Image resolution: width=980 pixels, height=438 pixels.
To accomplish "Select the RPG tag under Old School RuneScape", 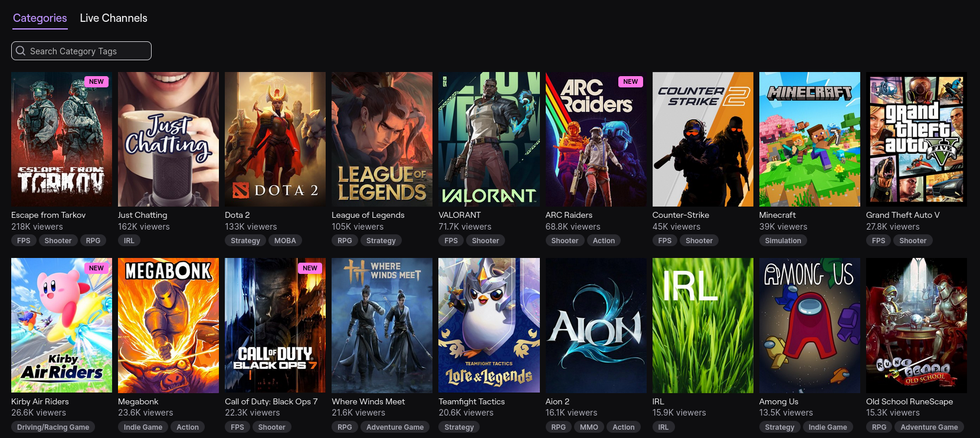I will coord(879,427).
